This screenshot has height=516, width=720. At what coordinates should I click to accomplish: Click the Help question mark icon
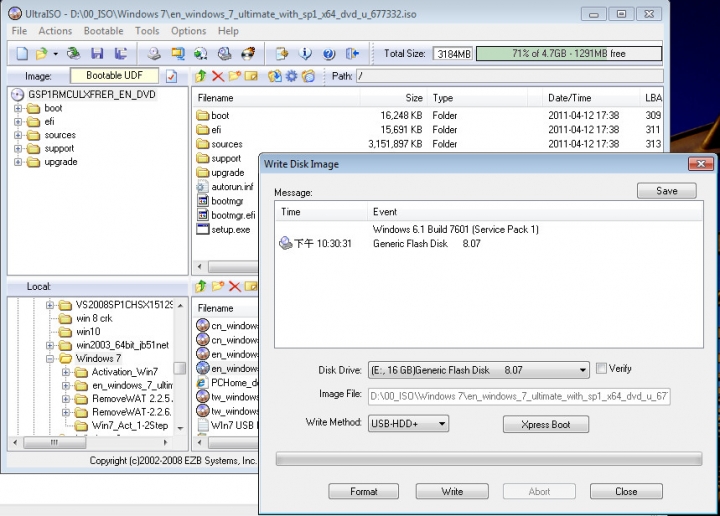pos(329,54)
